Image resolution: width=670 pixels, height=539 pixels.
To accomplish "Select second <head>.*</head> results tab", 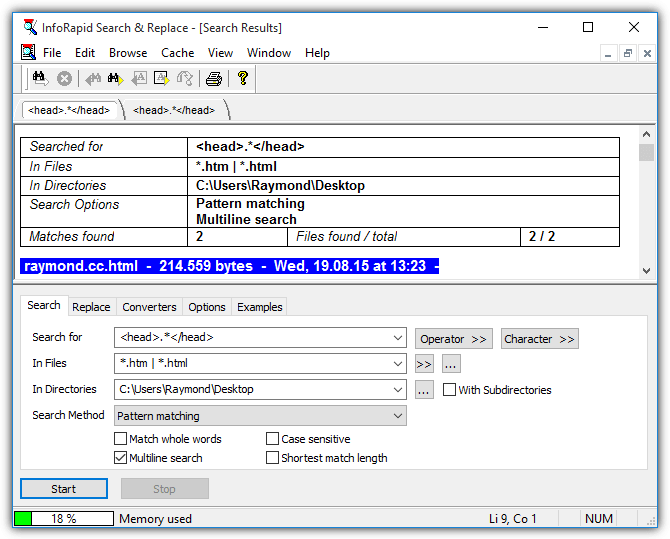I will pyautogui.click(x=174, y=110).
